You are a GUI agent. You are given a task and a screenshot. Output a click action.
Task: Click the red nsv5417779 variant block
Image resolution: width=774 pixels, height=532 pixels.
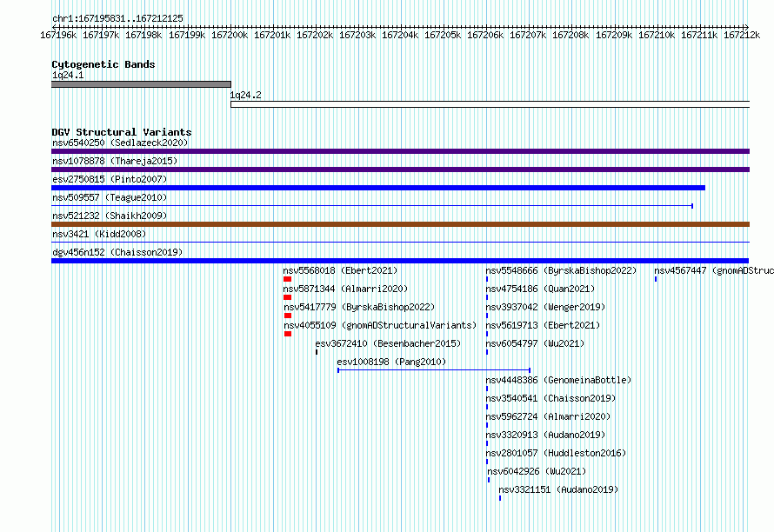tap(288, 316)
